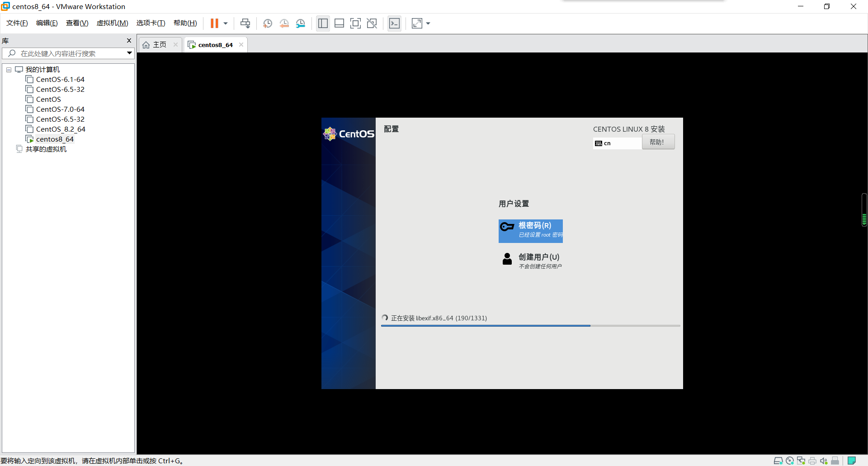The width and height of the screenshot is (868, 466).
Task: Open the 虚拟机(M) menu
Action: 112,23
